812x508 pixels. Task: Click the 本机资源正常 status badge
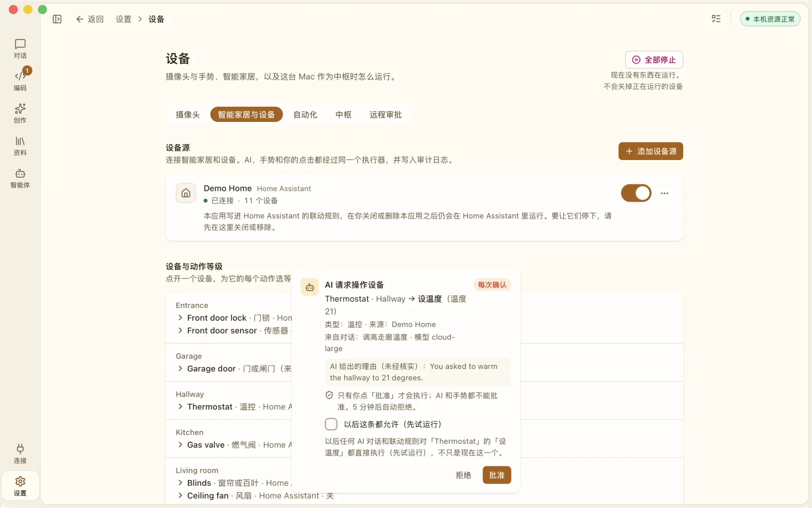pyautogui.click(x=770, y=19)
